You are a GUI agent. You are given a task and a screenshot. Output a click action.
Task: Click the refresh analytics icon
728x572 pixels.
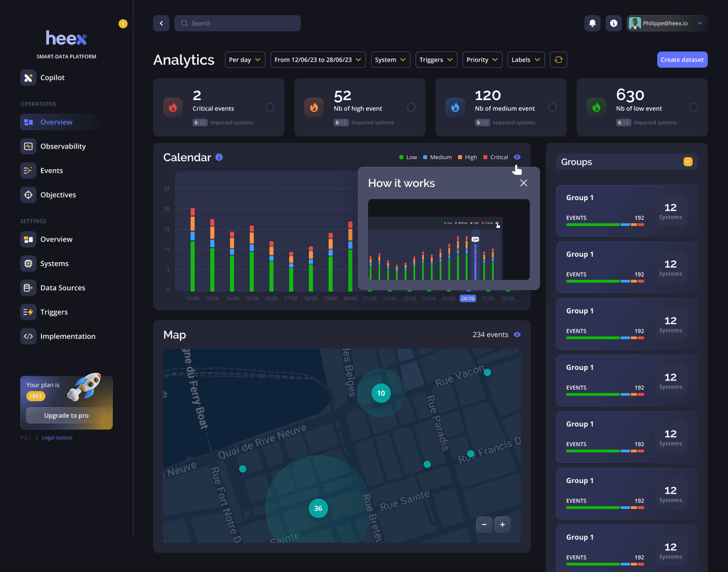click(x=559, y=60)
